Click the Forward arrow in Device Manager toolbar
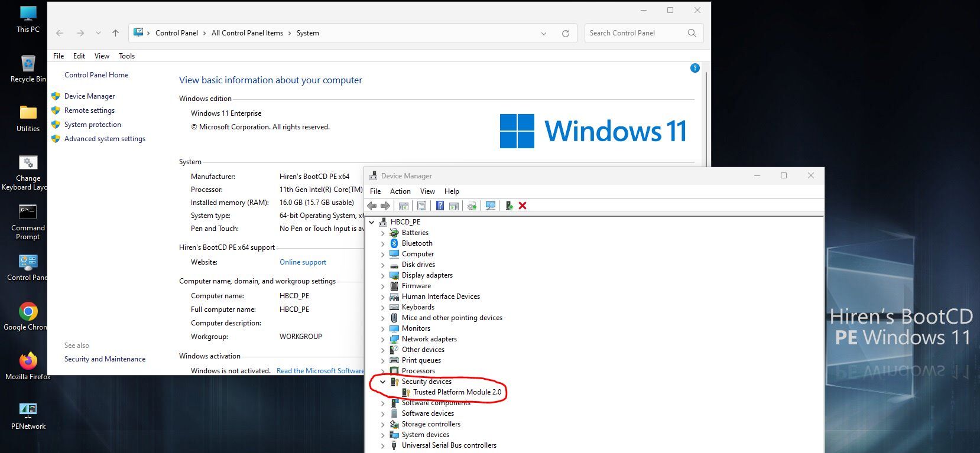This screenshot has width=980, height=453. (x=385, y=206)
